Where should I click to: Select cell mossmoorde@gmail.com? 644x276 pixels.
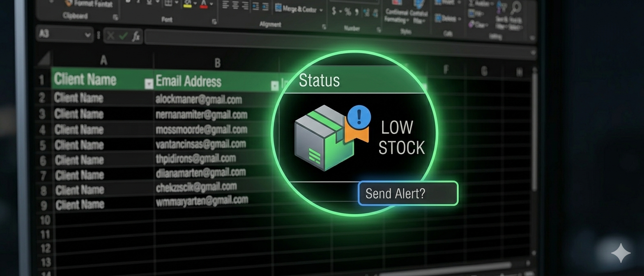click(x=214, y=129)
